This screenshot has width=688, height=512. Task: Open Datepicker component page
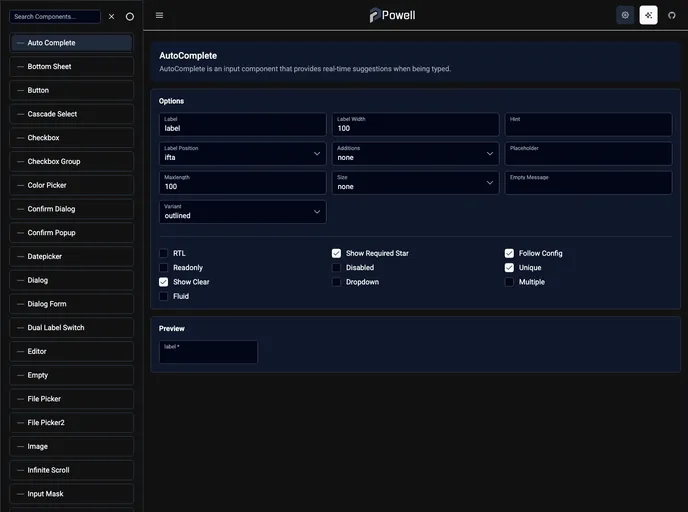tap(72, 256)
